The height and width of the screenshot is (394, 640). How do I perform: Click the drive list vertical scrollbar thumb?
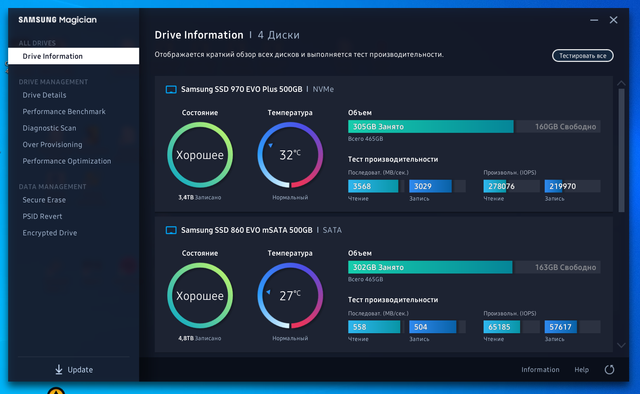point(621,150)
